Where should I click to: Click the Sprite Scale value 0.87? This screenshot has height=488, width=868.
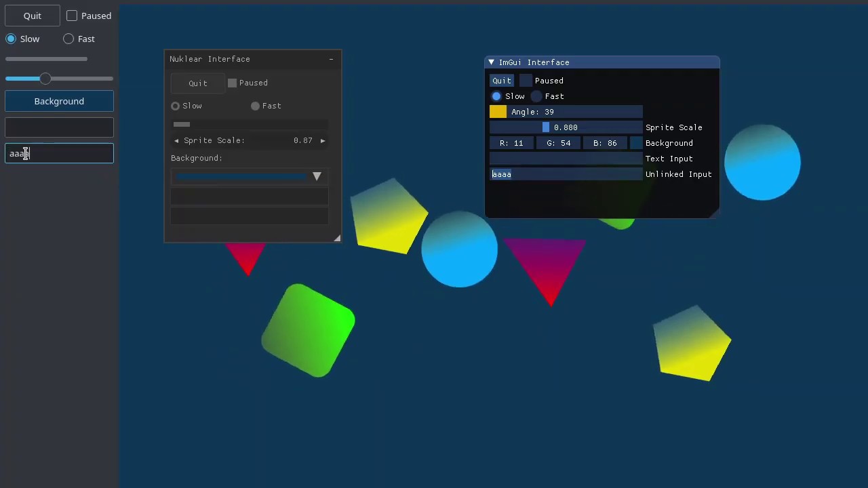pos(303,140)
